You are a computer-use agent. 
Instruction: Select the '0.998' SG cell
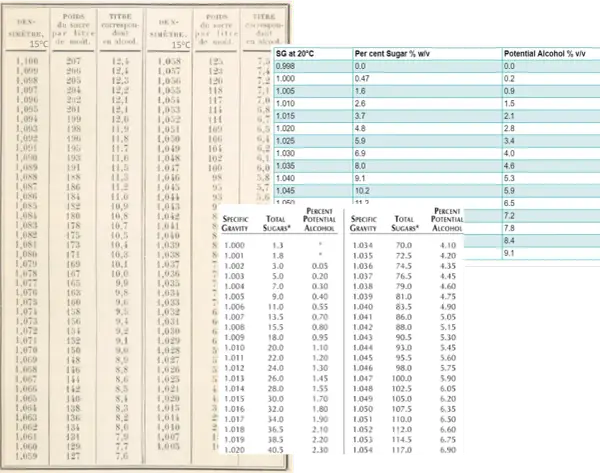(285, 66)
